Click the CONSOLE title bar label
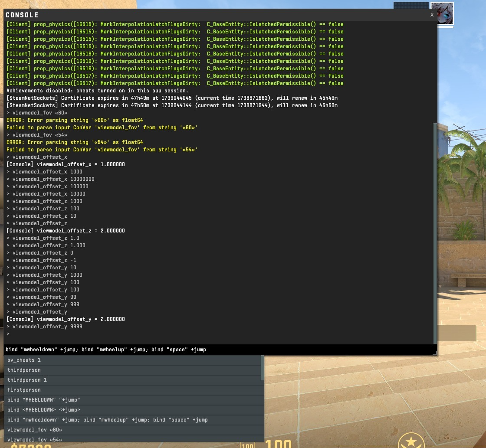This screenshot has width=486, height=448. [22, 15]
